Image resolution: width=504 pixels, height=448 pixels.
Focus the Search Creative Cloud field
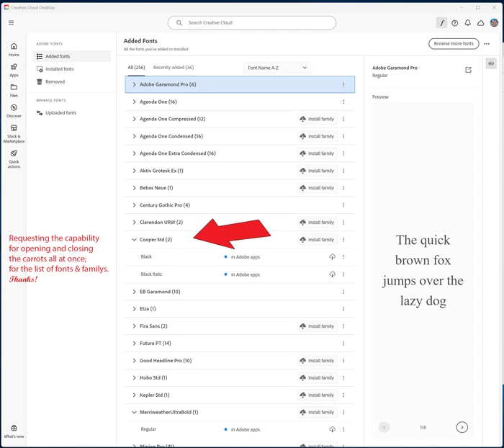(x=252, y=23)
